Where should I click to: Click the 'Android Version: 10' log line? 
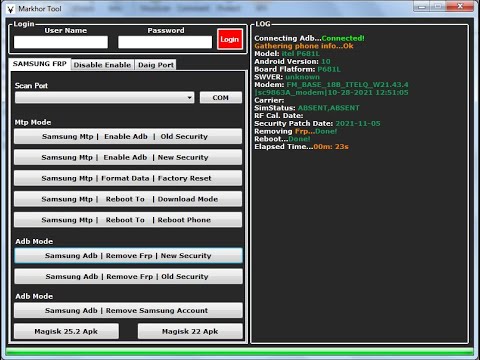click(292, 61)
